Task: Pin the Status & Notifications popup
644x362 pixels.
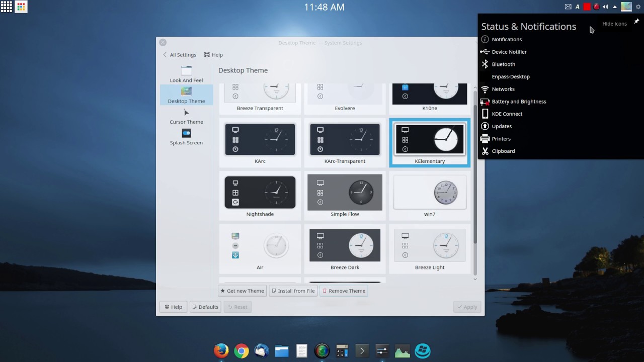Action: pyautogui.click(x=636, y=22)
